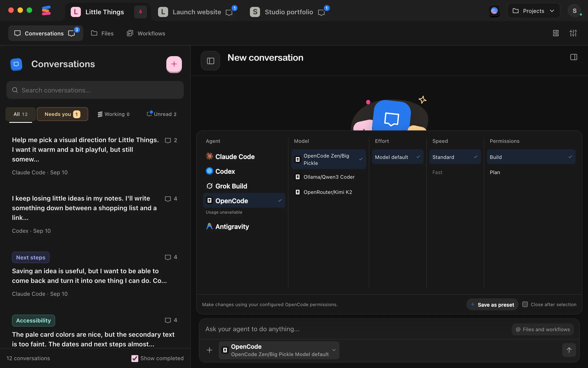Open the stacked layout icon in toolbar

(x=556, y=33)
